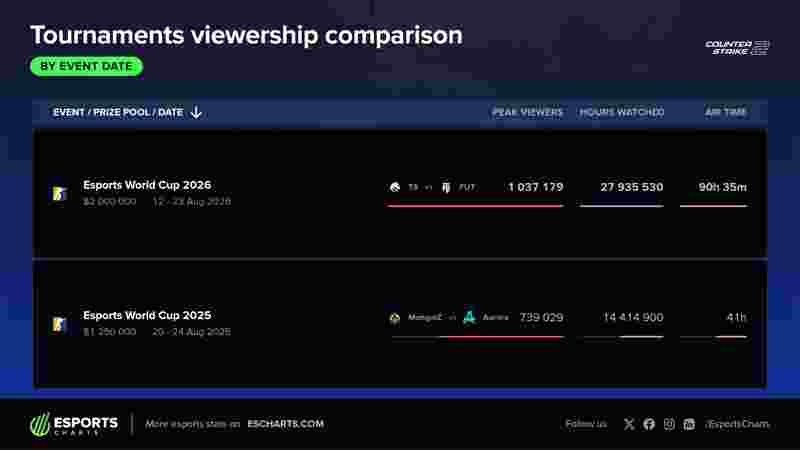This screenshot has height=450, width=800.
Task: Click the peak viewers value 739 029
Action: [x=541, y=317]
